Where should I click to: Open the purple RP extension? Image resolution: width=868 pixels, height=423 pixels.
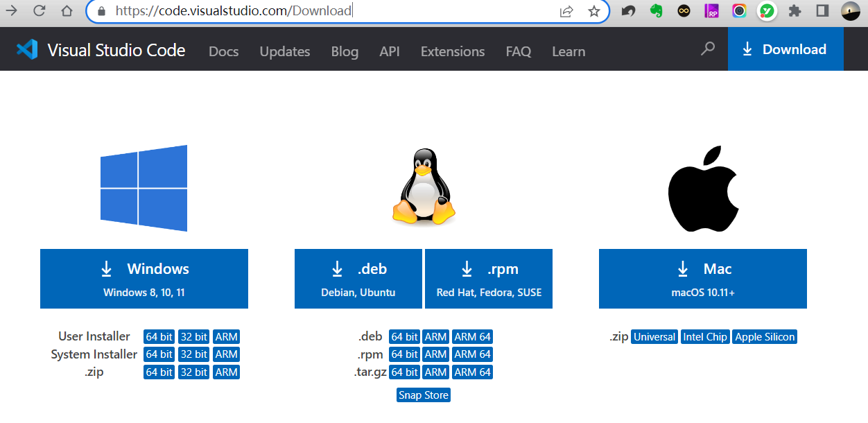coord(712,11)
